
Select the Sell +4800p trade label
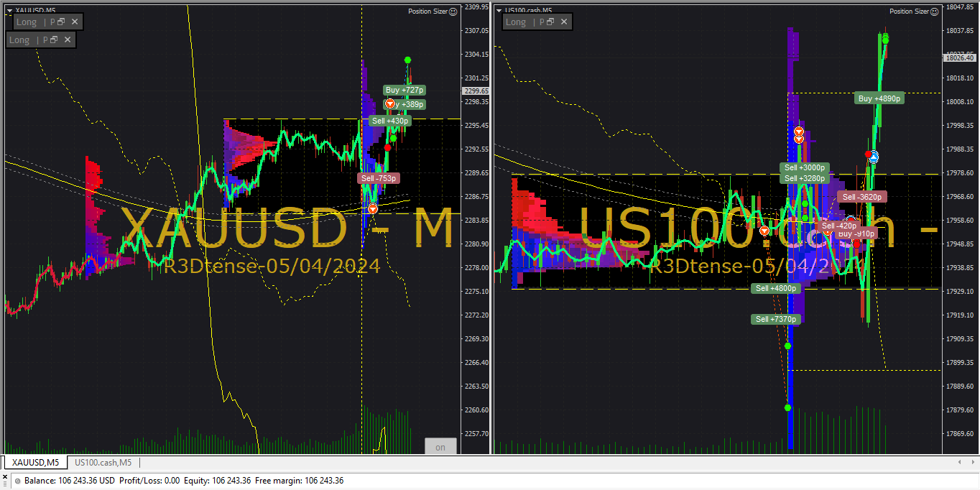[775, 288]
